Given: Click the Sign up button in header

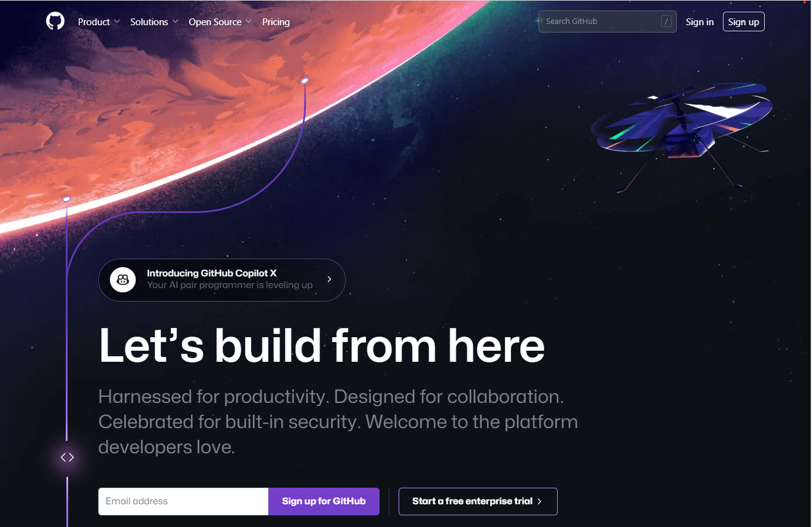Looking at the screenshot, I should coord(743,21).
